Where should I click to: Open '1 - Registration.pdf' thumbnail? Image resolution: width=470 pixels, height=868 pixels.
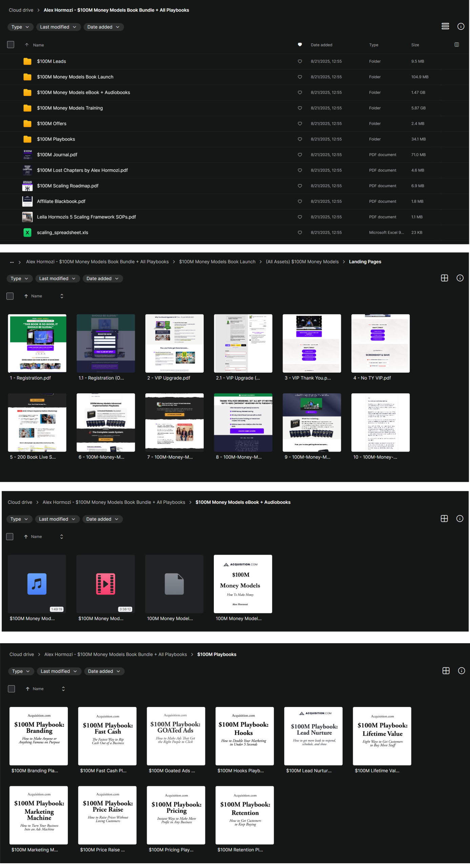coord(37,343)
